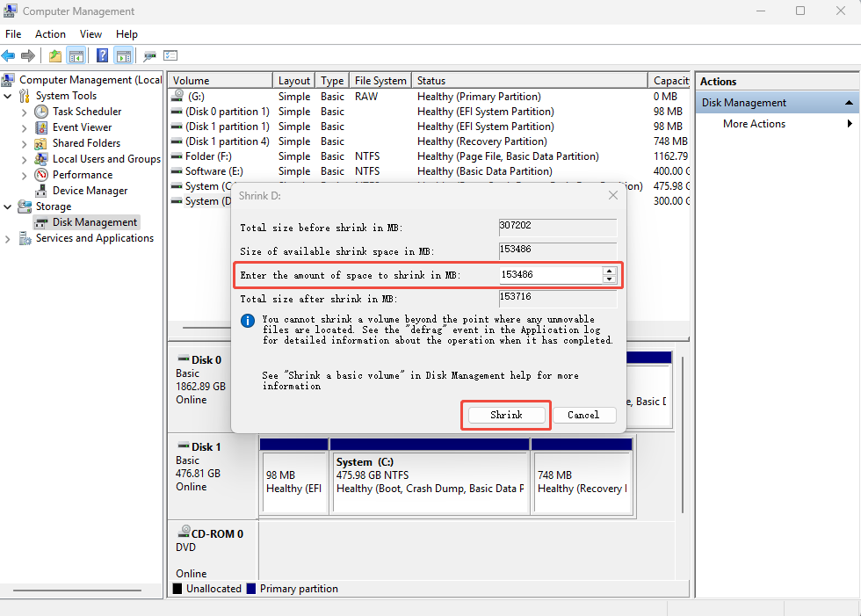This screenshot has height=616, width=861.
Task: Open the View menu
Action: tap(90, 34)
